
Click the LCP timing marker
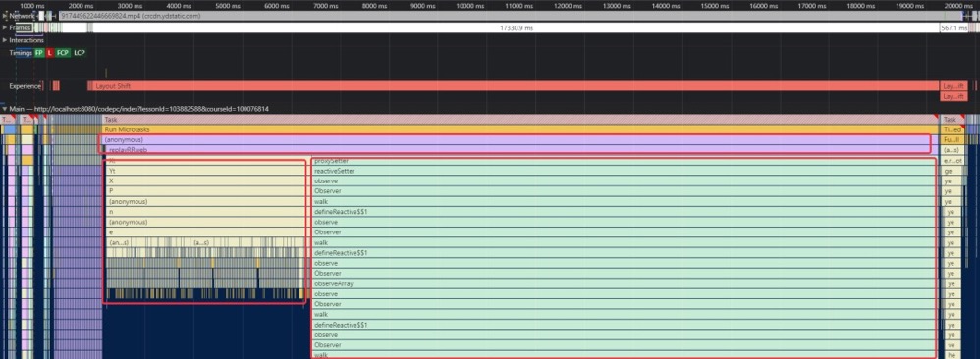[79, 53]
